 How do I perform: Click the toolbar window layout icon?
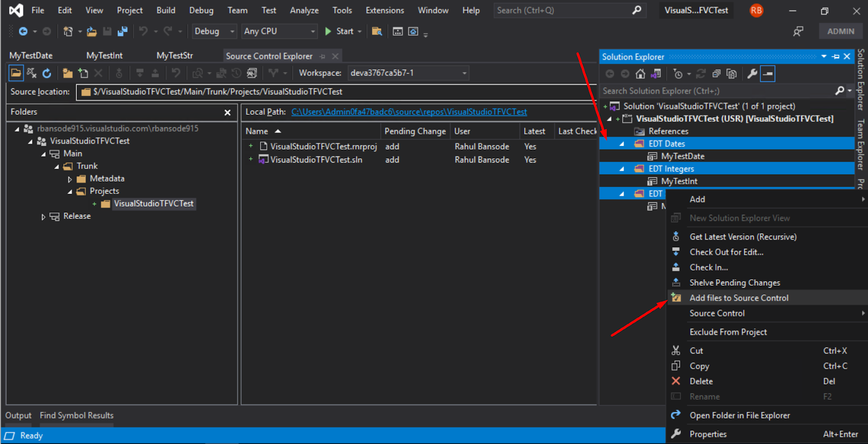pos(398,31)
